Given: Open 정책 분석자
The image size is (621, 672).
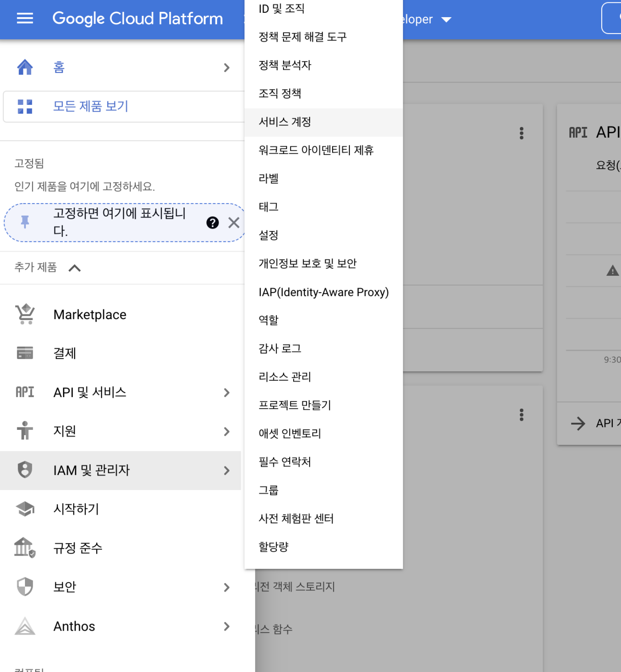Looking at the screenshot, I should point(324,65).
